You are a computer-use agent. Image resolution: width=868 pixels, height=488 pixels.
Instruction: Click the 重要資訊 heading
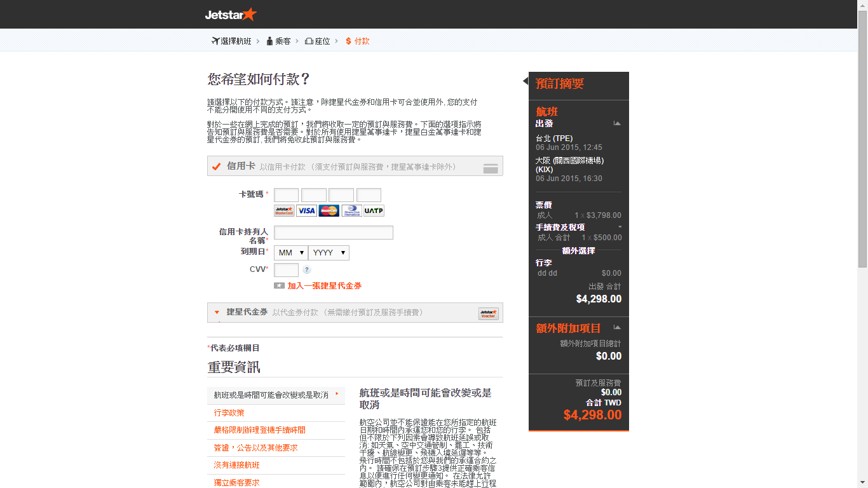[234, 367]
